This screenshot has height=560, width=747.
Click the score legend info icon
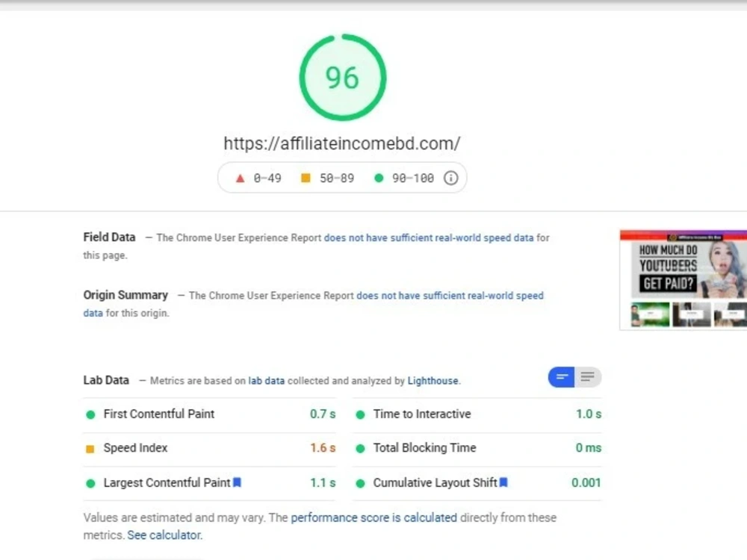point(450,178)
